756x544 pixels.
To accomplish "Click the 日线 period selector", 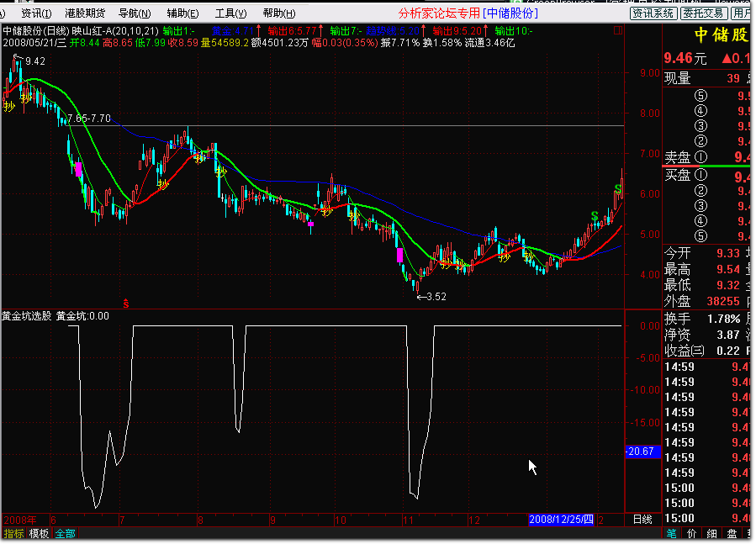I will point(642,520).
